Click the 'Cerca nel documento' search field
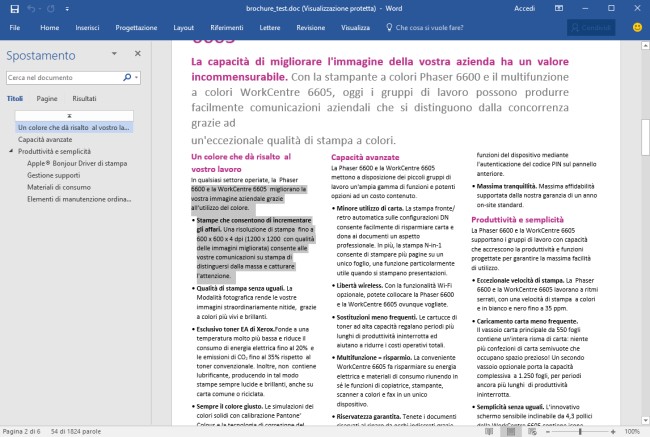The height and width of the screenshot is (437, 650). (x=64, y=78)
